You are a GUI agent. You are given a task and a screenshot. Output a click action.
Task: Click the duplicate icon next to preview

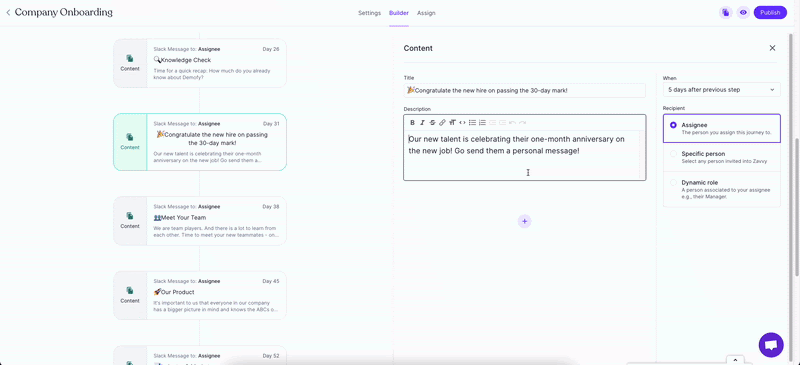click(725, 13)
